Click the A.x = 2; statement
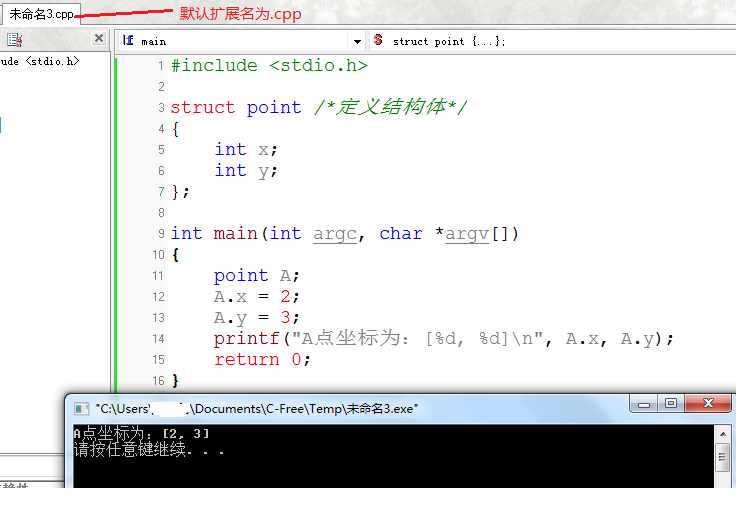Image resolution: width=736 pixels, height=507 pixels. (256, 297)
